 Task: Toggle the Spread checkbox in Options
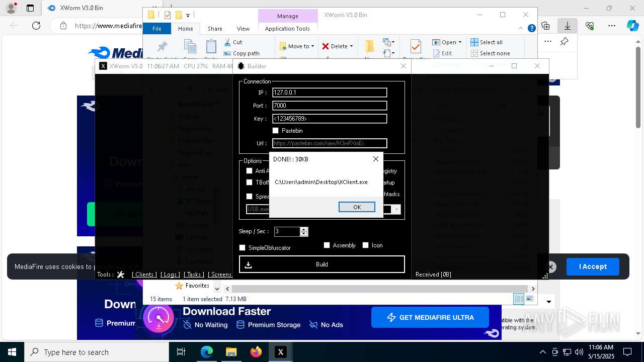(249, 196)
